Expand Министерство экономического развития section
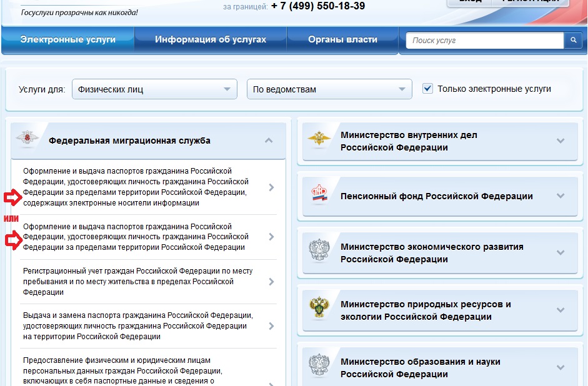 pos(561,252)
